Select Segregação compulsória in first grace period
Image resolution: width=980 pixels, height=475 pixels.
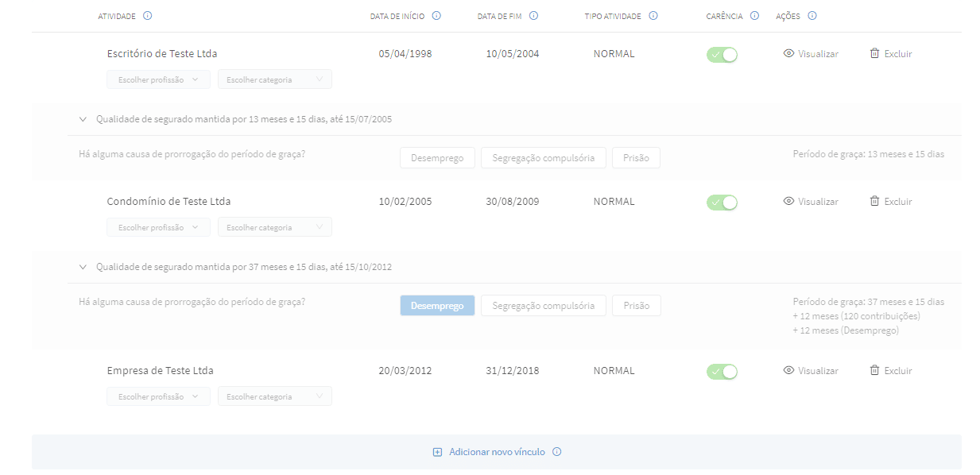tap(543, 158)
